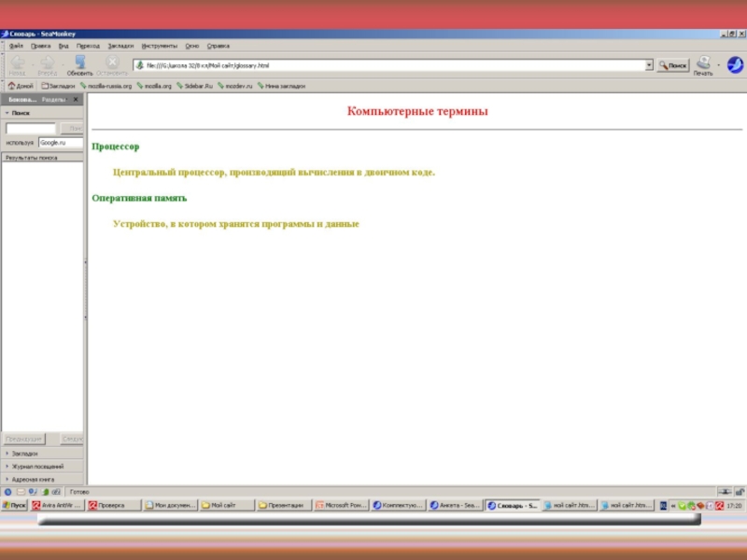747x560 pixels.
Task: Switch to Microsoft PowerPoint taskbar button
Action: (x=341, y=506)
